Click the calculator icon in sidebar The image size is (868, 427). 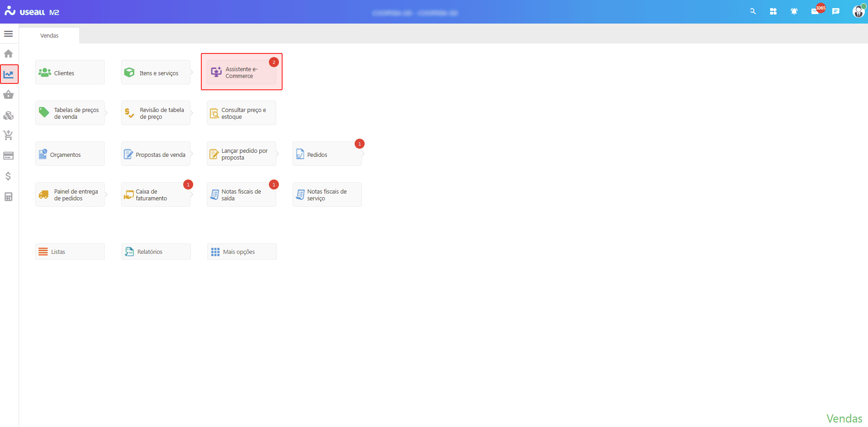pos(8,197)
